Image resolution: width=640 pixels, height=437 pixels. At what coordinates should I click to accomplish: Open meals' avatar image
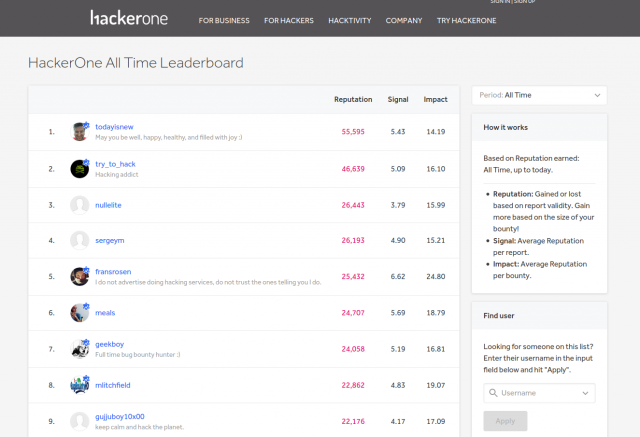click(80, 313)
